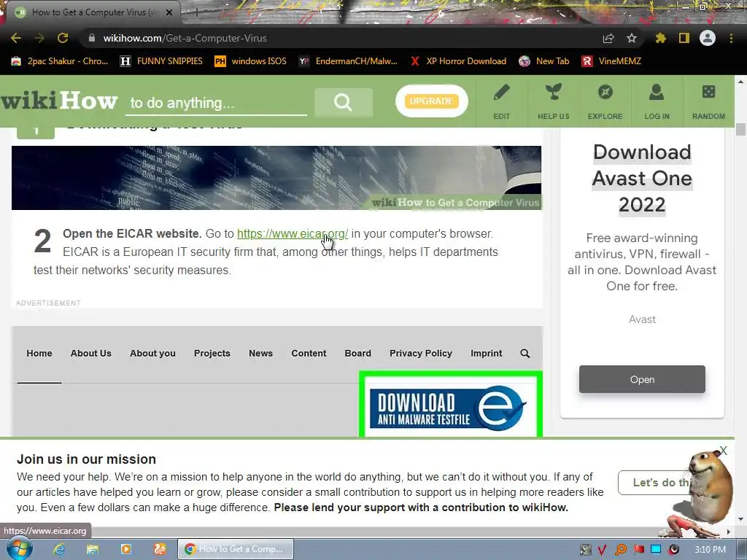Image resolution: width=747 pixels, height=560 pixels.
Task: Click red V tray icon
Action: click(602, 550)
